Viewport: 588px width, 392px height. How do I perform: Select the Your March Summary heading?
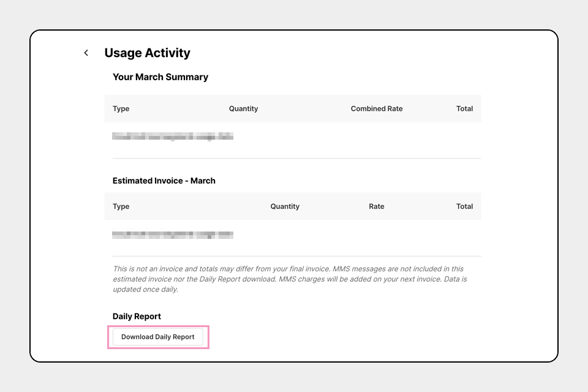tap(160, 77)
